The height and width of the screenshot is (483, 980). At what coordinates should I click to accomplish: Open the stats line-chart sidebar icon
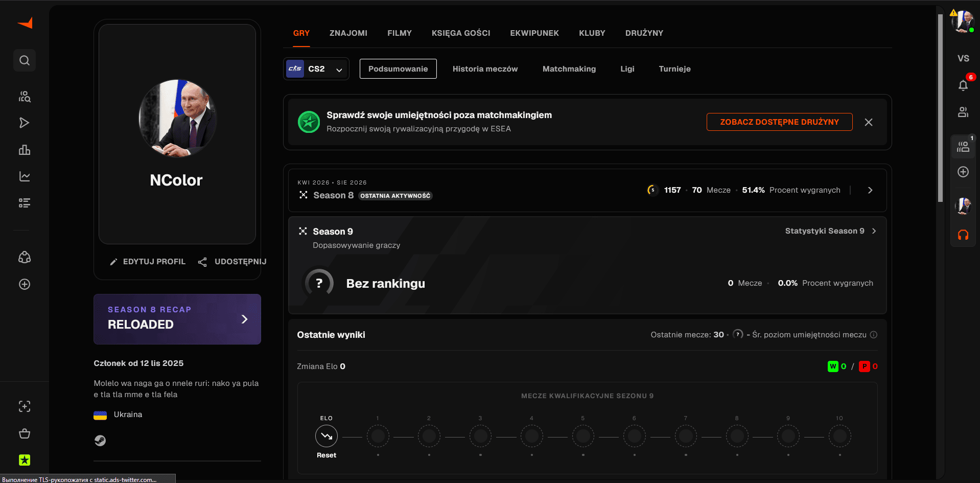25,176
